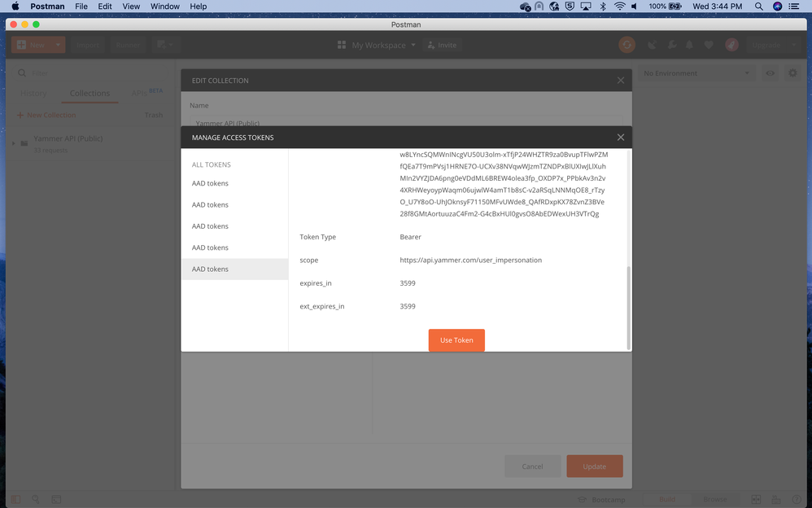The width and height of the screenshot is (812, 508).
Task: Click the scope URL value text
Action: tap(471, 261)
